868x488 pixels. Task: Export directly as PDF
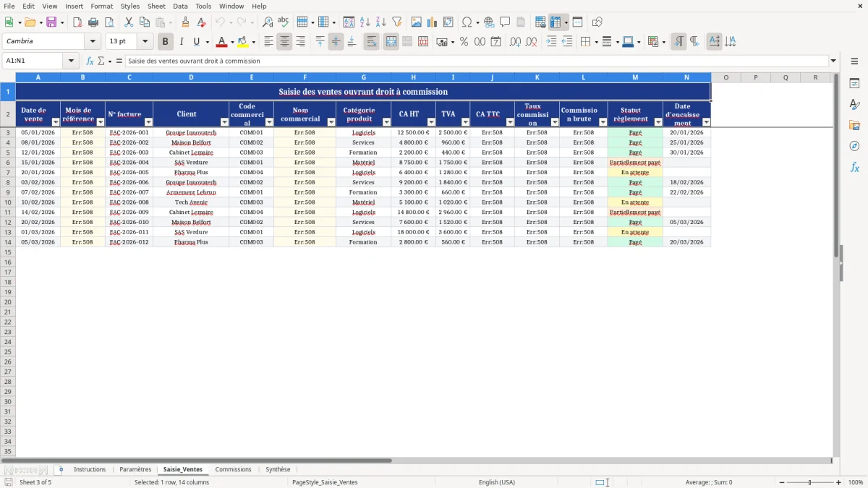(x=78, y=22)
